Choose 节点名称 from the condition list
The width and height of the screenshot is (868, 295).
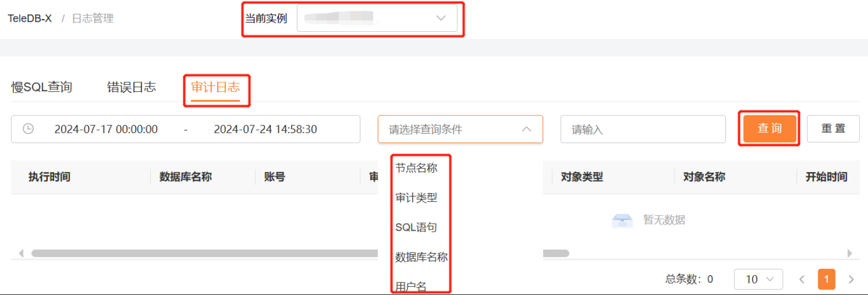[x=416, y=168]
